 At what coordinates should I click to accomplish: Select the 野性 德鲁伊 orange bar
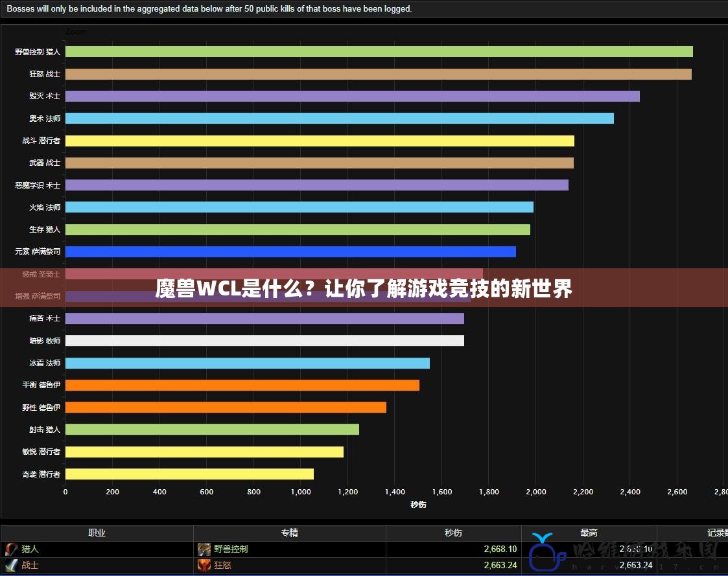click(226, 408)
